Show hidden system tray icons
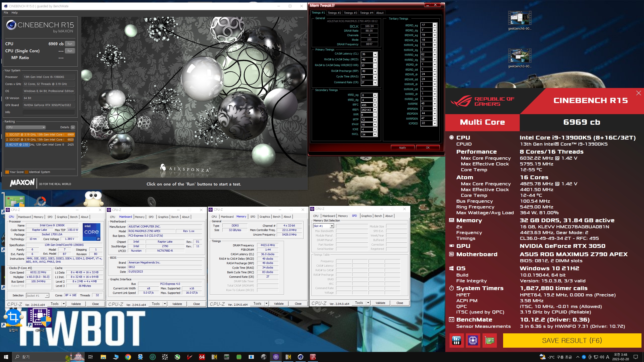The width and height of the screenshot is (644, 362). [578, 357]
